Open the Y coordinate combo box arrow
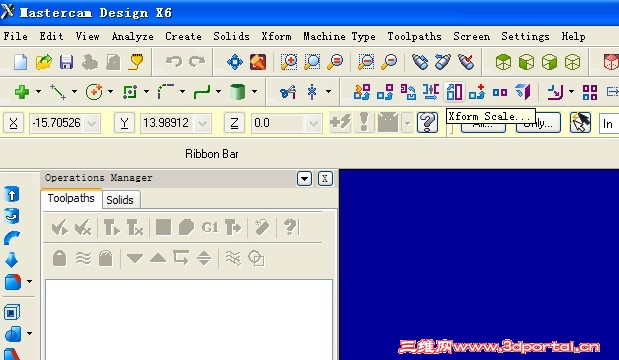Image resolution: width=619 pixels, height=360 pixels. [x=203, y=124]
